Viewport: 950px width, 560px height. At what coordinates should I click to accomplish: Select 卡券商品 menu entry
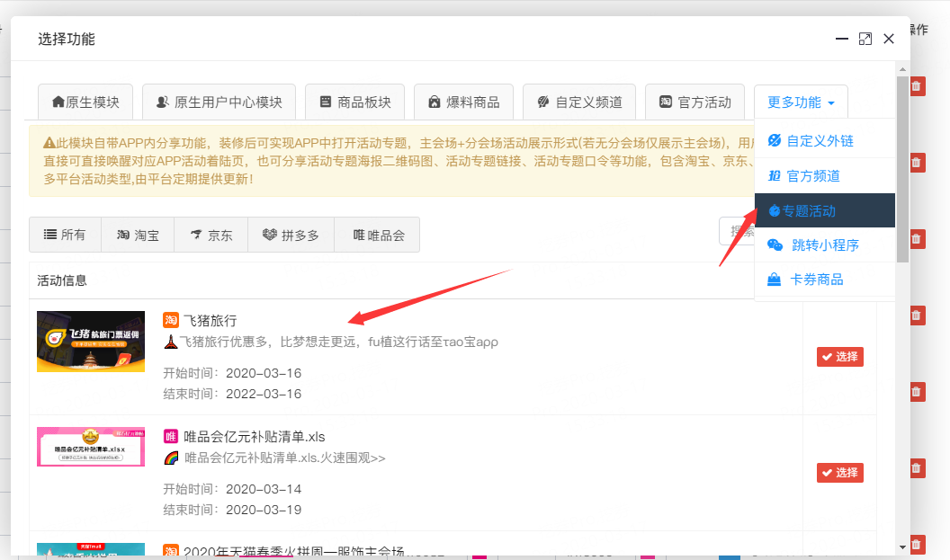tap(825, 279)
